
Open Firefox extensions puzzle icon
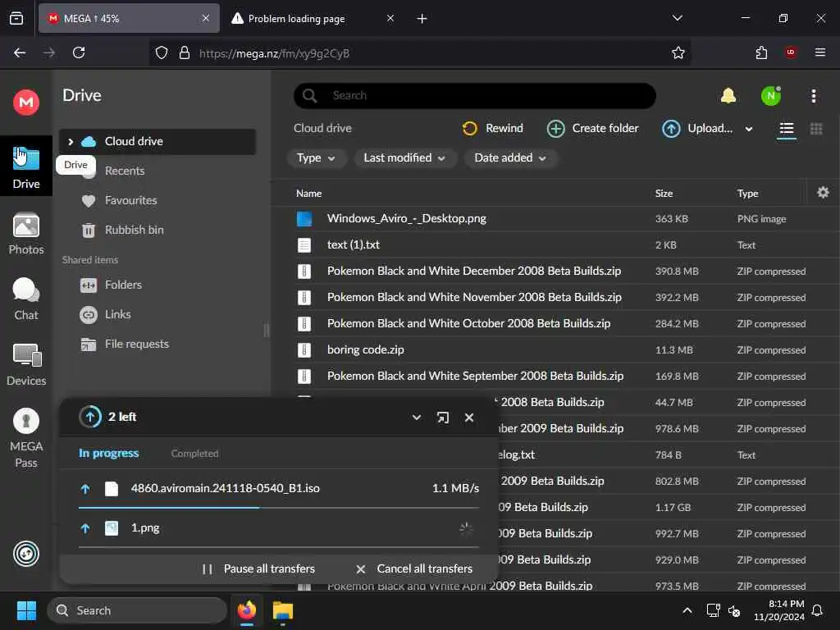(x=761, y=52)
